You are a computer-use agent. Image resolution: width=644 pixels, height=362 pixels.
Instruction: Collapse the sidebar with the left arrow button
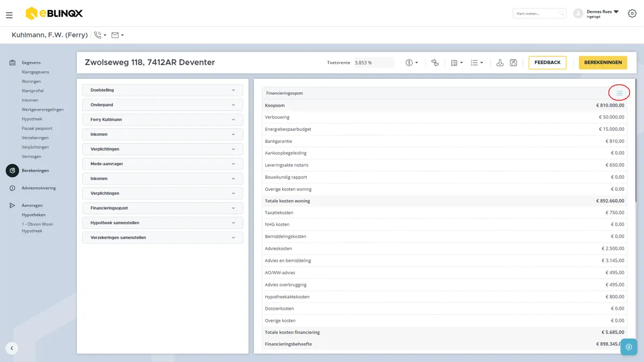(x=12, y=348)
